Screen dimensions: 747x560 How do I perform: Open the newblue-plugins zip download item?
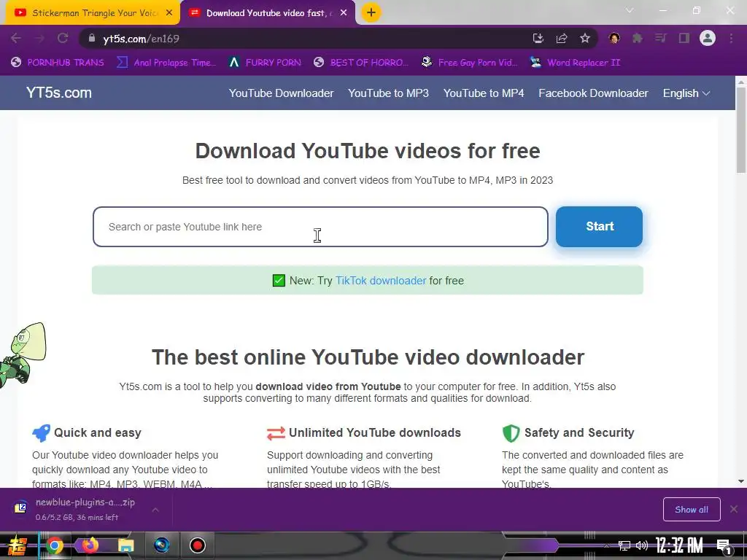(76, 509)
